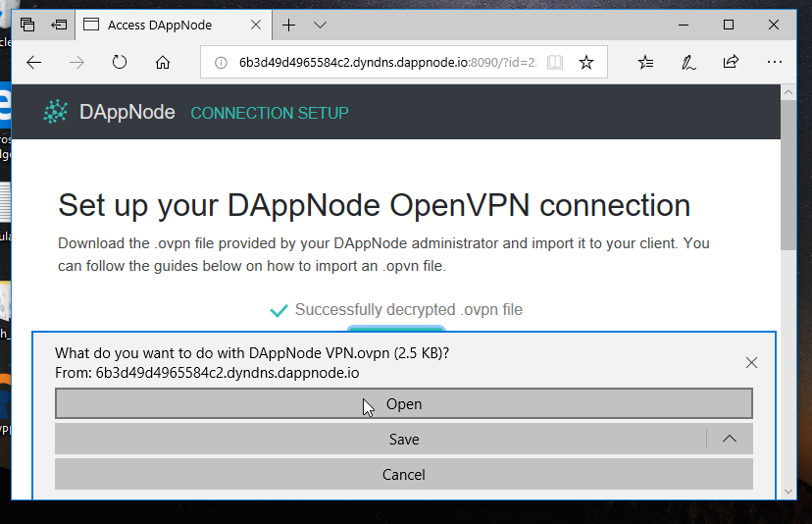Minimize the Edge browser window
Image resolution: width=812 pixels, height=524 pixels.
point(684,25)
